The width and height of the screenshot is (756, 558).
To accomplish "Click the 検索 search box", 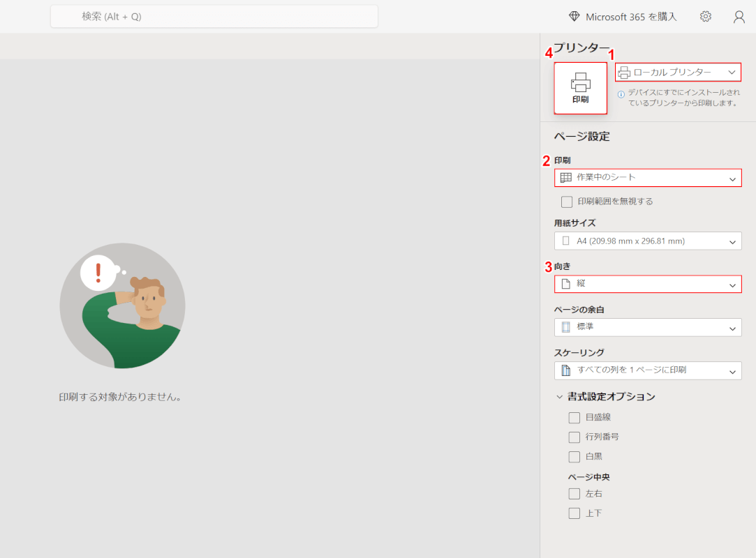I will coord(214,16).
